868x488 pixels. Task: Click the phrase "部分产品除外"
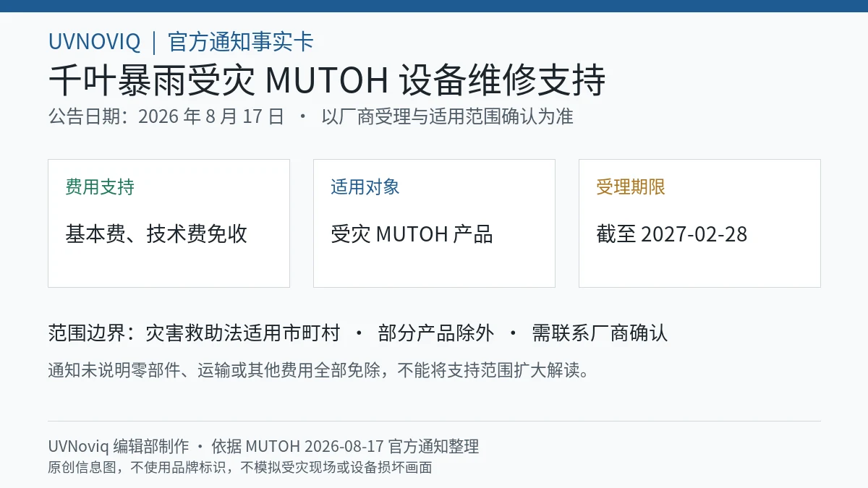(436, 333)
